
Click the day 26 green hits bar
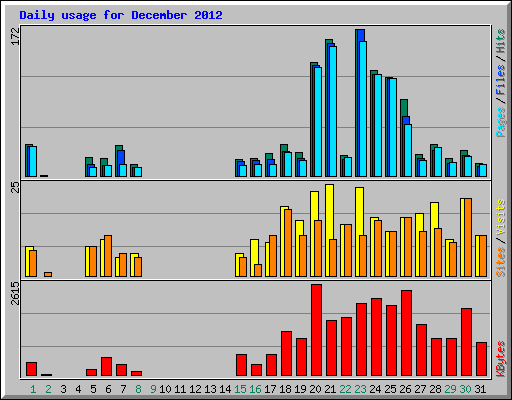pos(404,107)
